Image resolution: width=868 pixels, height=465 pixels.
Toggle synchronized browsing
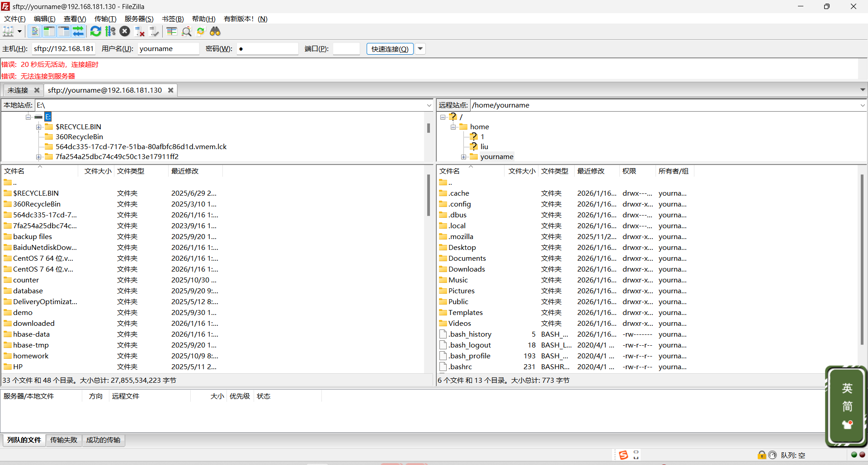coord(201,31)
